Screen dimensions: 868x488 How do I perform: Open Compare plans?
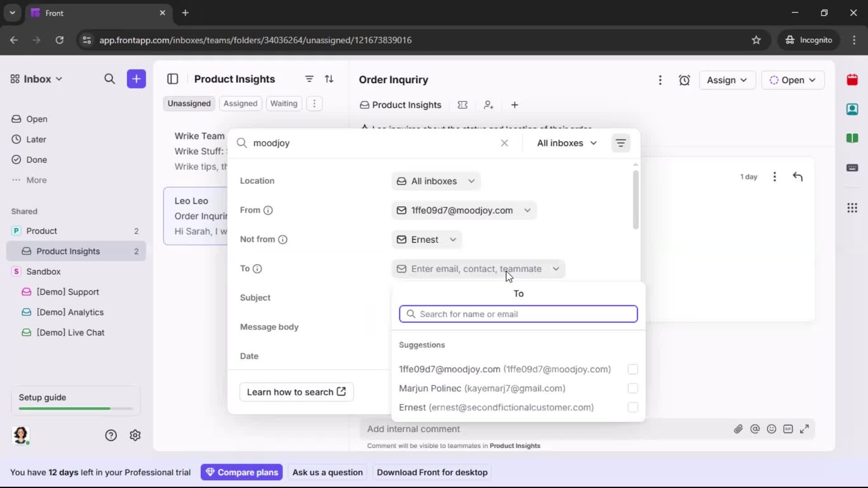pyautogui.click(x=241, y=472)
